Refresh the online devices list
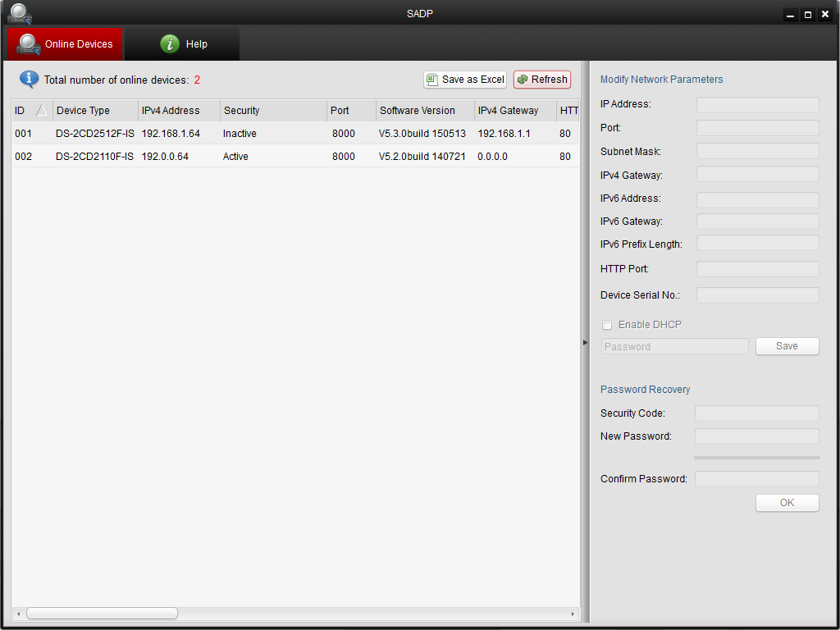The width and height of the screenshot is (840, 630). [542, 80]
